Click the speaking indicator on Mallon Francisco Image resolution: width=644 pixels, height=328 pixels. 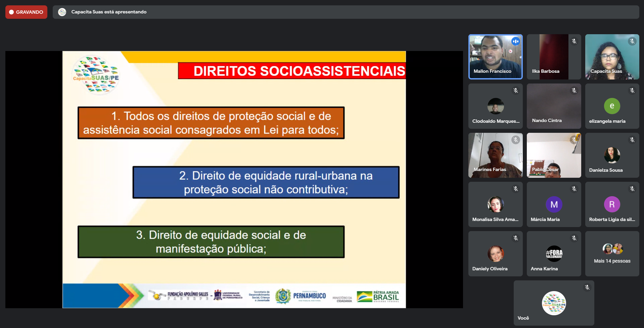click(515, 41)
